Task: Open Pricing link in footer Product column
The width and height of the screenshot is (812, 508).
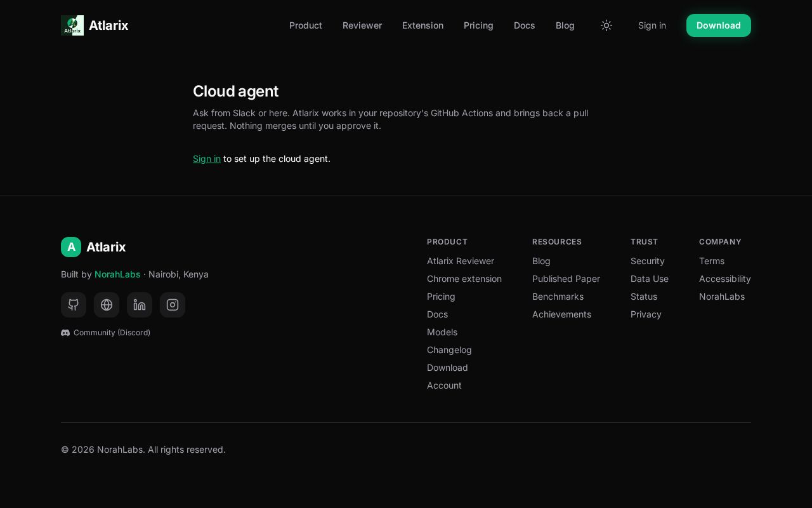Action: pyautogui.click(x=441, y=297)
